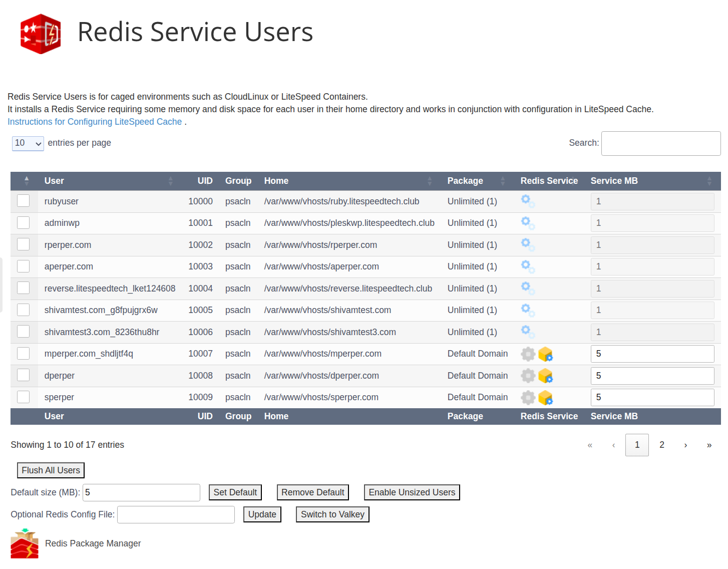Select the checkbox beside aperper.com

pos(23,266)
